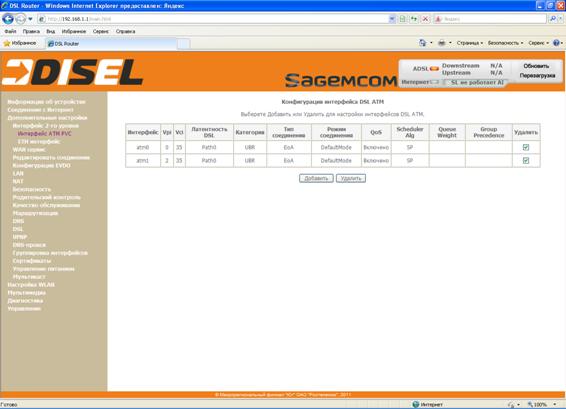Screen dimensions: 566x409
Task: Click the Удалить button below table
Action: (351, 178)
